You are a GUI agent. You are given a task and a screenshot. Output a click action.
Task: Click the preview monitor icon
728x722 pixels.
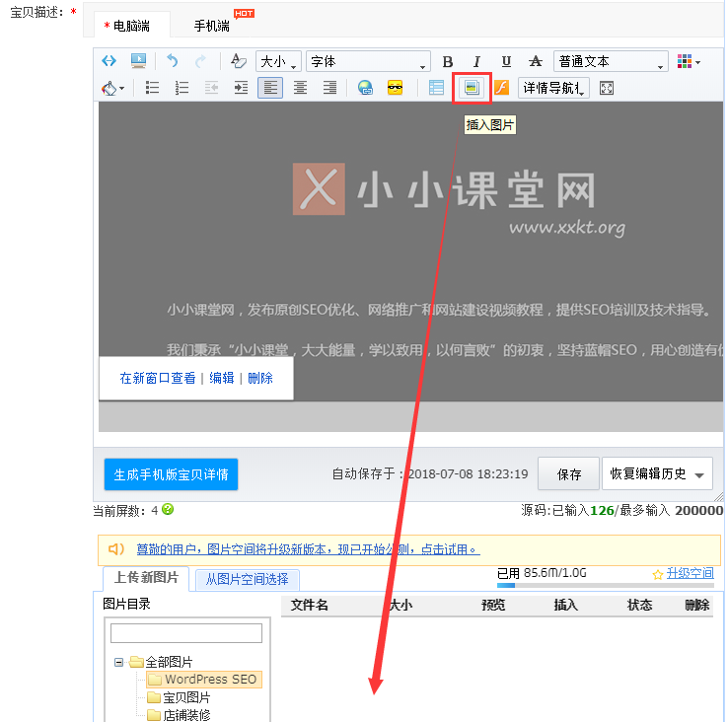pyautogui.click(x=138, y=61)
